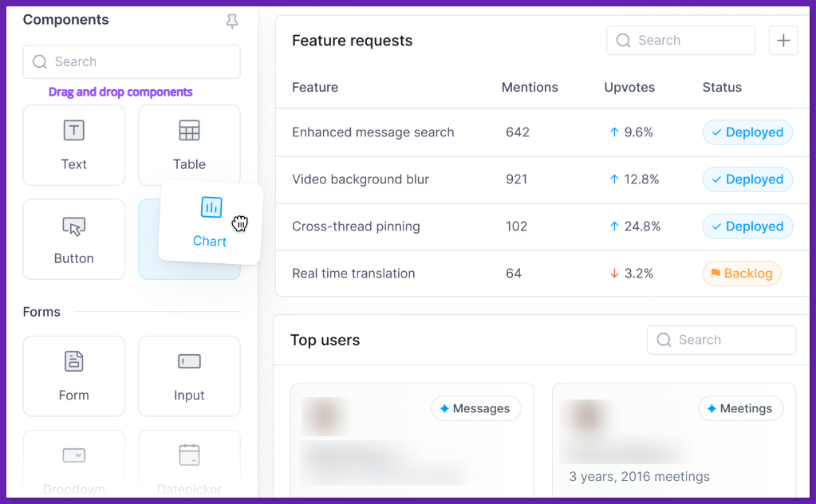816x504 pixels.
Task: Open the Video background blur row
Action: tap(361, 179)
